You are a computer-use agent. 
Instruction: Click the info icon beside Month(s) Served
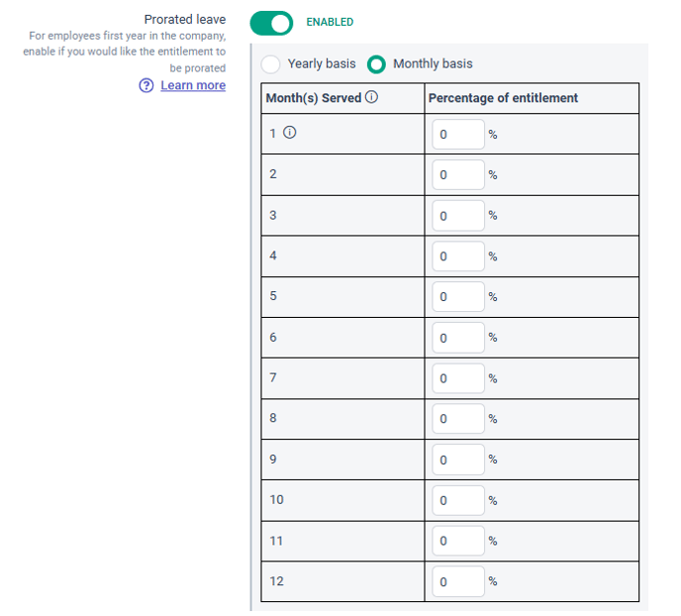click(x=371, y=97)
